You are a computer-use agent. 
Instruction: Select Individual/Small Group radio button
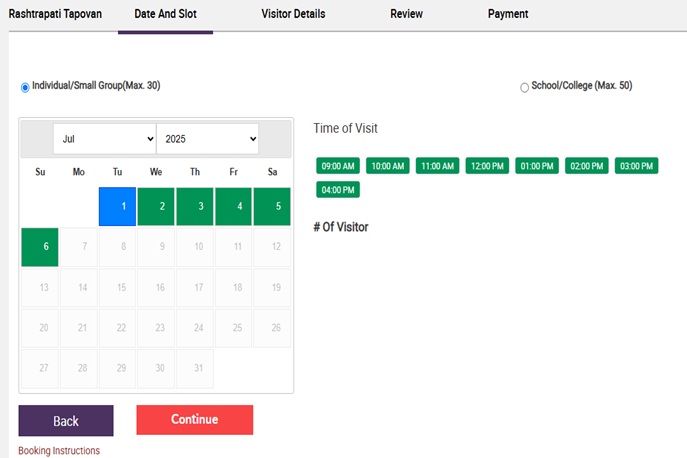click(25, 88)
